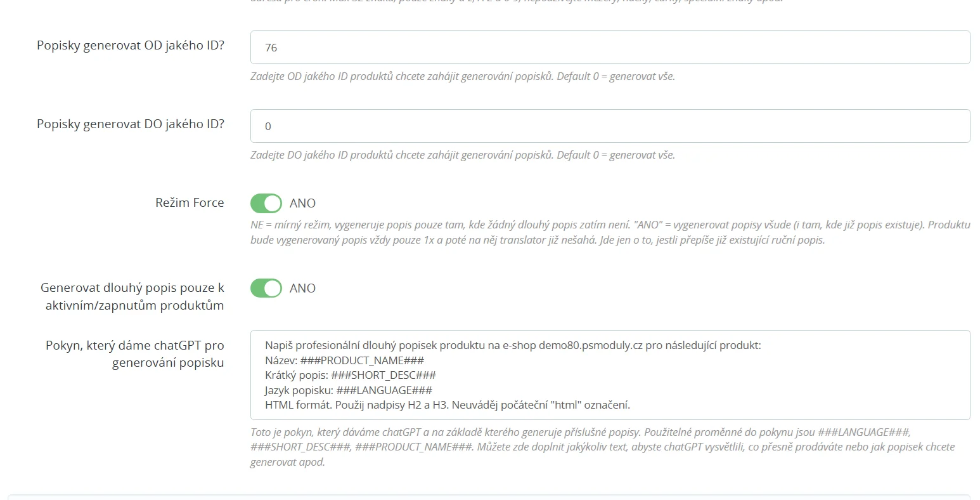Click the "NE = mírný režim" explanation text

point(610,232)
